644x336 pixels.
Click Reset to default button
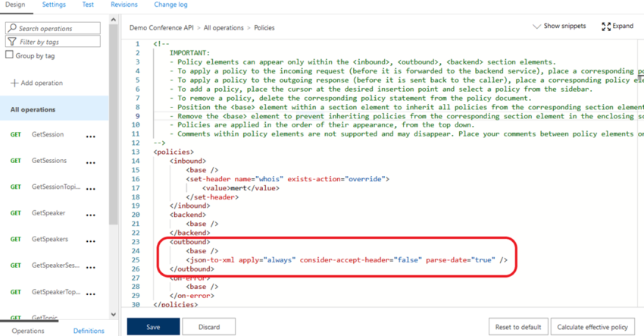(517, 327)
